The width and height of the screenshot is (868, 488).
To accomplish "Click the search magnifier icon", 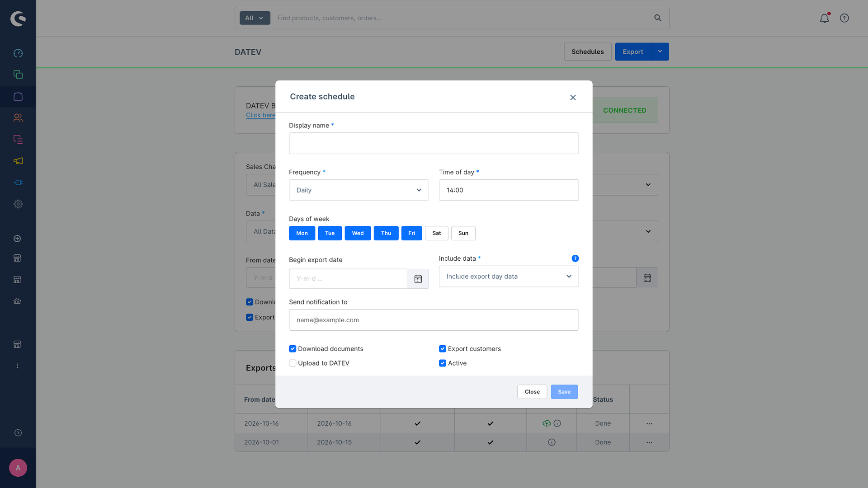I will pos(658,18).
